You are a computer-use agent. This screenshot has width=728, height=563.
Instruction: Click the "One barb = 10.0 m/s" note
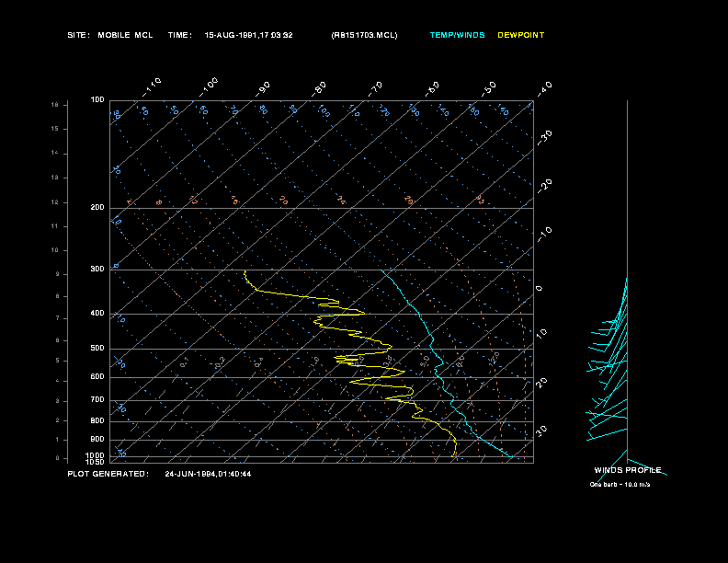point(620,485)
